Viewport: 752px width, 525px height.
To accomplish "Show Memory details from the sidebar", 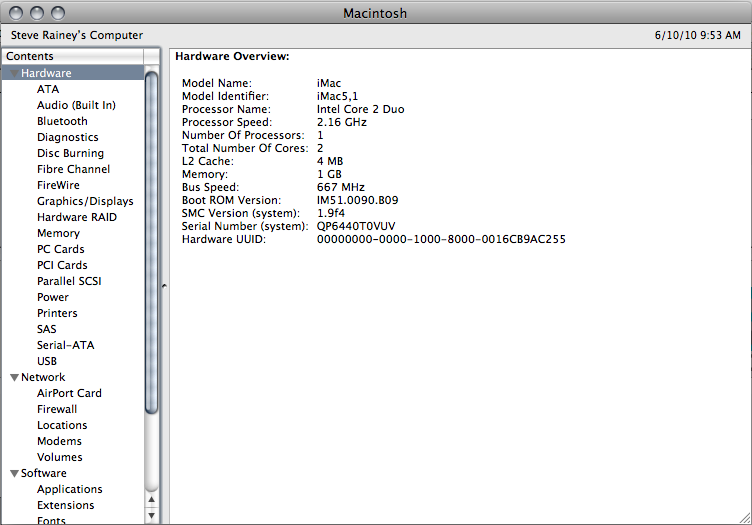I will coord(59,233).
